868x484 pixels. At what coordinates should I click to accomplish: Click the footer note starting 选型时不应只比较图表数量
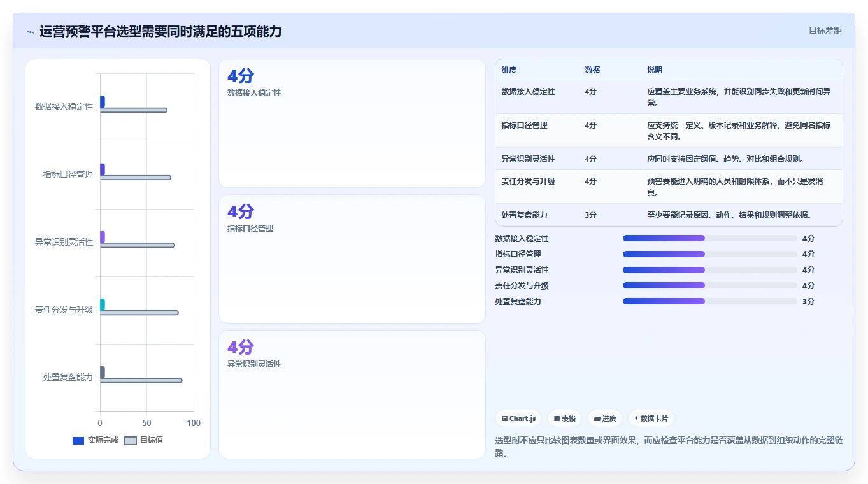(669, 446)
